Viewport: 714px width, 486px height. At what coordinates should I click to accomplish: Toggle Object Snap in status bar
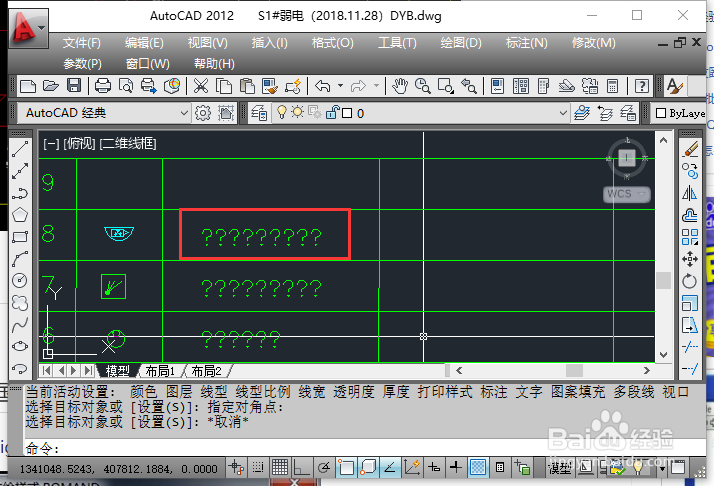[x=346, y=467]
